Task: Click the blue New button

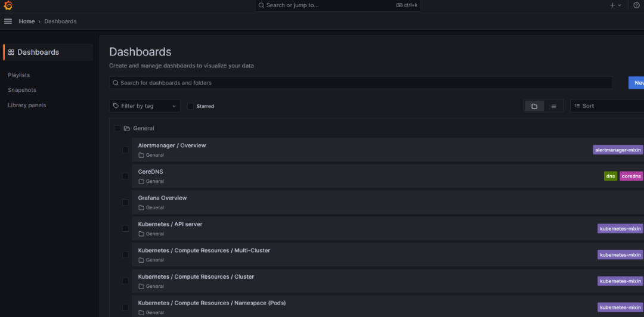Action: click(x=636, y=83)
